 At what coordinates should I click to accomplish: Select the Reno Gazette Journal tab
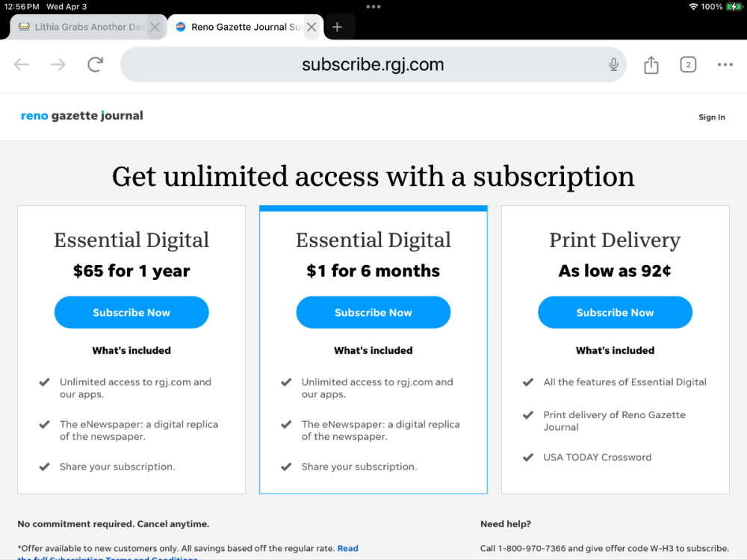239,27
